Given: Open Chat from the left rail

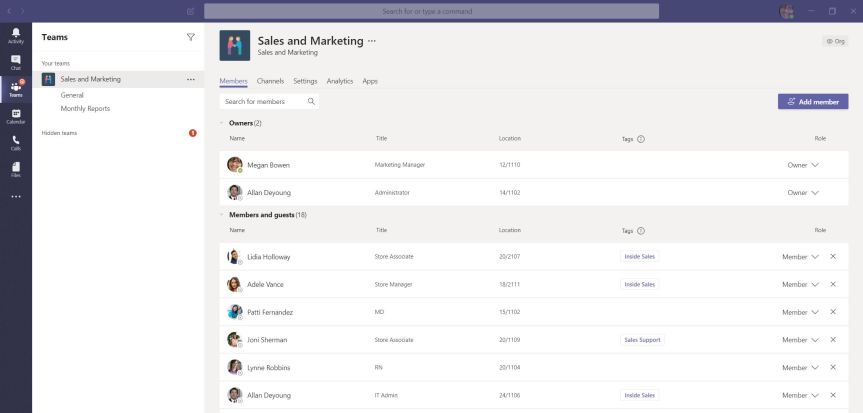Looking at the screenshot, I should [15, 62].
